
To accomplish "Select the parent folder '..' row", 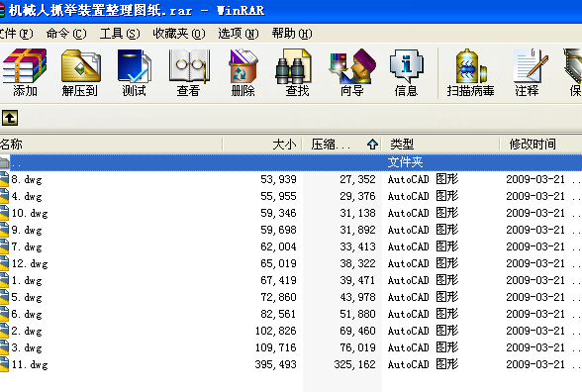I will [291, 162].
